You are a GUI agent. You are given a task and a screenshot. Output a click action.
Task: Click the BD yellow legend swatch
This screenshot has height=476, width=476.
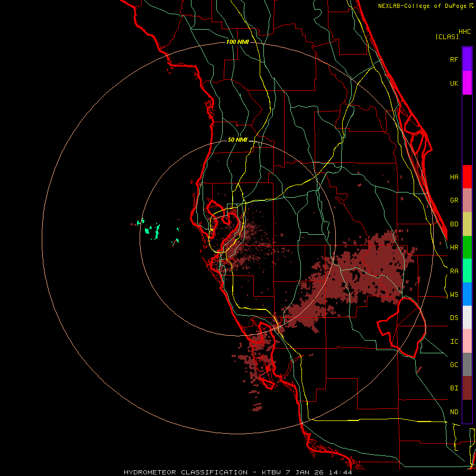coord(467,224)
